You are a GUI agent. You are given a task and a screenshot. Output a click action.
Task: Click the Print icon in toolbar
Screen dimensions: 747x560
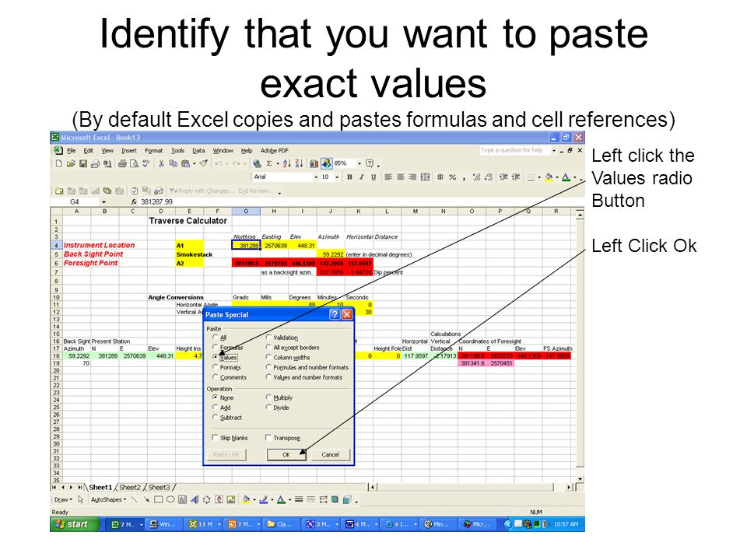[122, 164]
